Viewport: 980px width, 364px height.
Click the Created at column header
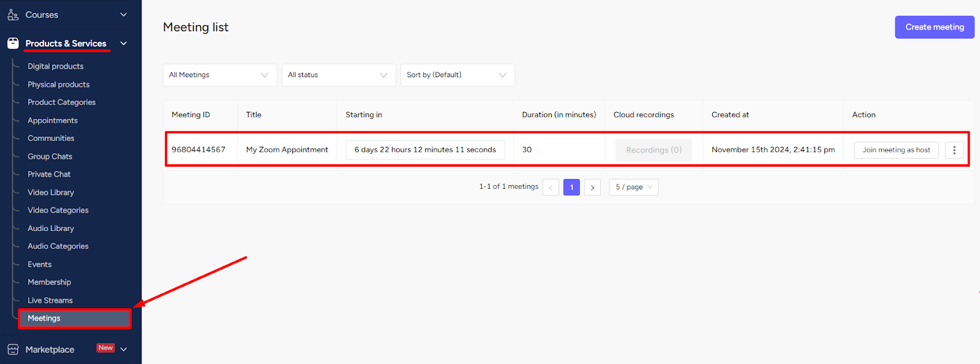[x=730, y=115]
